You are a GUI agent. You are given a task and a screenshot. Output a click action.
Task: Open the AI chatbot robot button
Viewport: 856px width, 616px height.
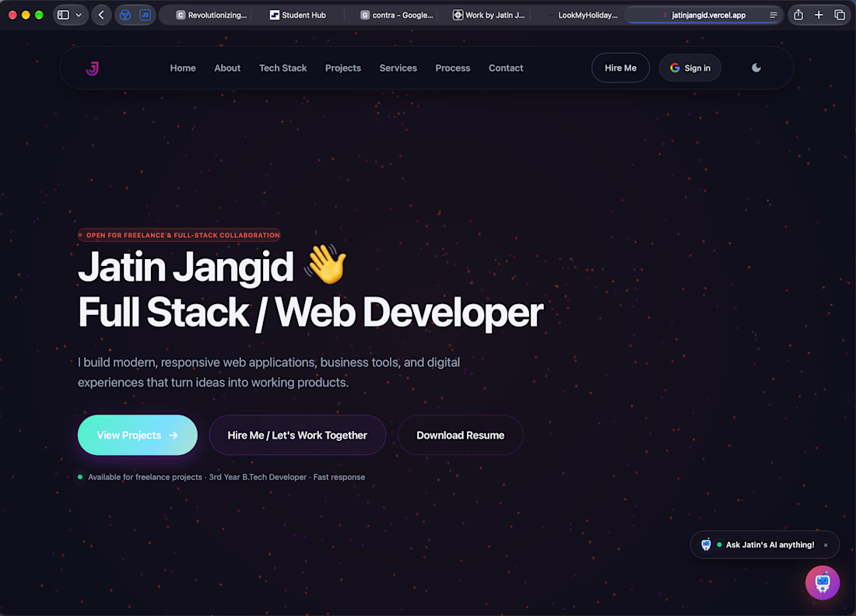[823, 583]
